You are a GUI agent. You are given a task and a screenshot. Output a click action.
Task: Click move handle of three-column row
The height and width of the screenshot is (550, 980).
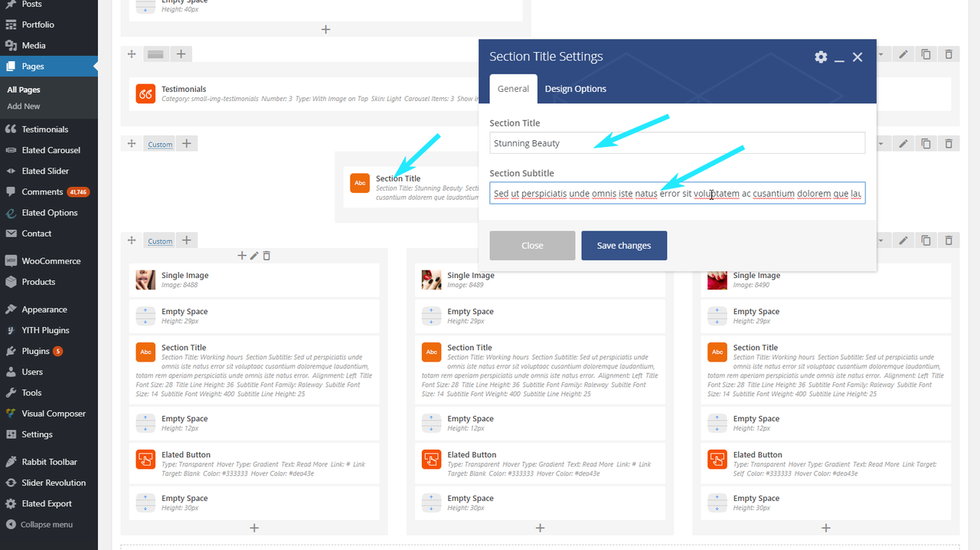coord(131,241)
